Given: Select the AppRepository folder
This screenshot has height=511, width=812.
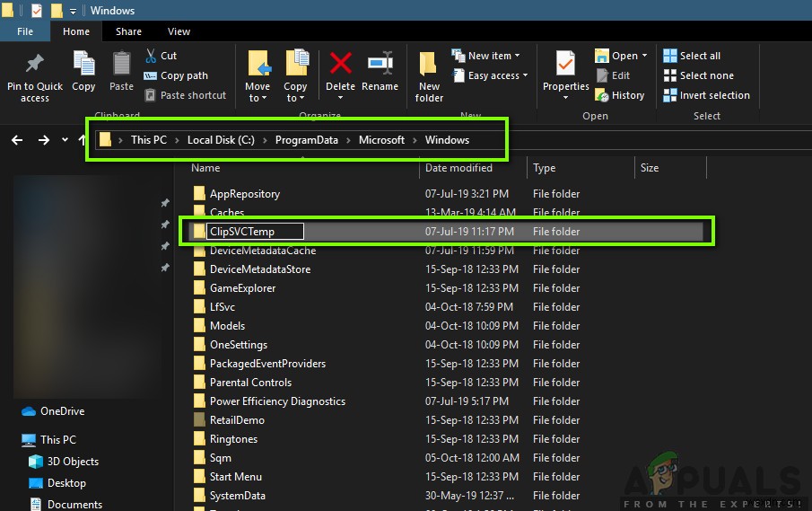Looking at the screenshot, I should tap(244, 194).
